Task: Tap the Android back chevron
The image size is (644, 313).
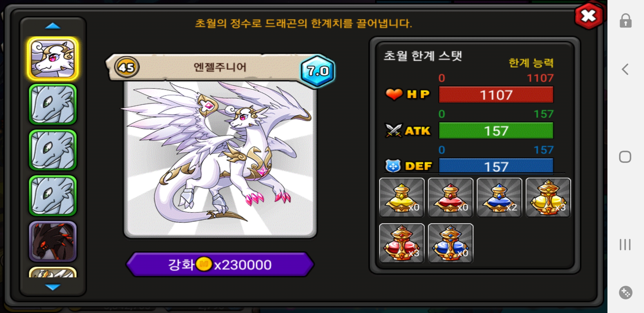Action: 625,69
